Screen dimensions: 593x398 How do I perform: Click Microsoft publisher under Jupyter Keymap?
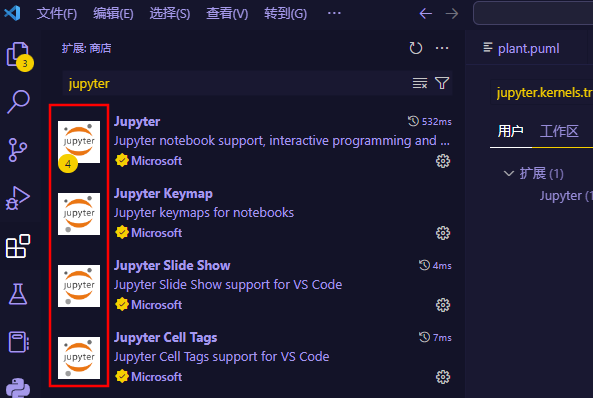click(157, 233)
